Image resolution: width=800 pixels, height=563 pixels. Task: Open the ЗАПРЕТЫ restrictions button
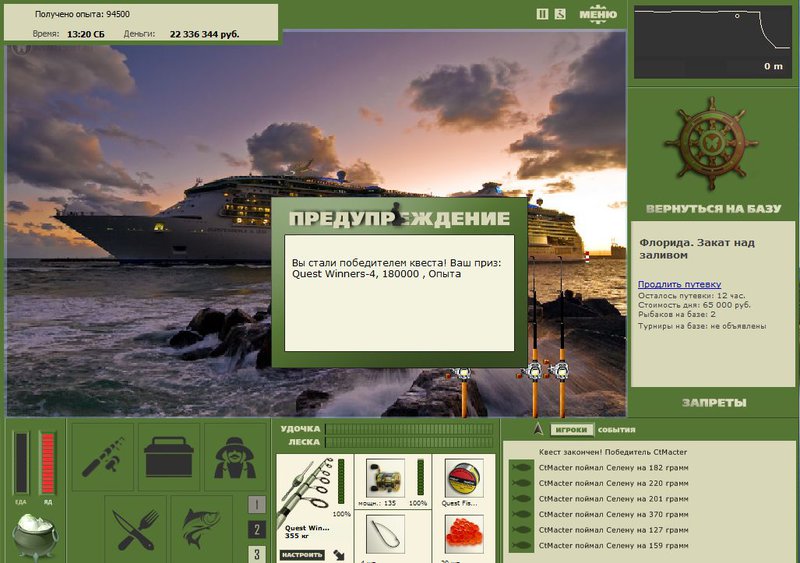(x=714, y=403)
